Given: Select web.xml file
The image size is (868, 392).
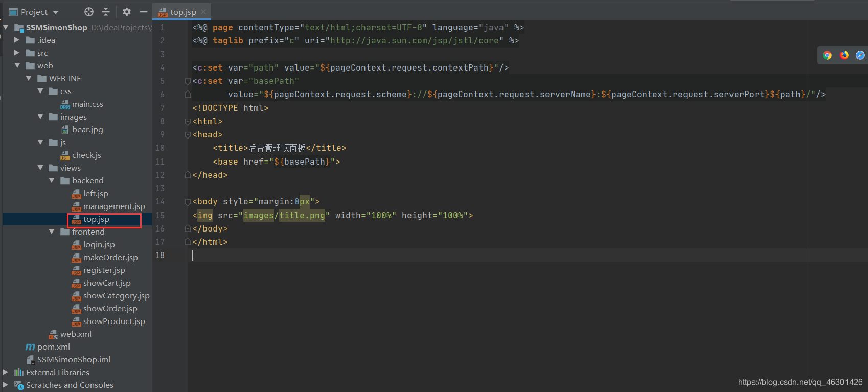Looking at the screenshot, I should click(x=71, y=334).
